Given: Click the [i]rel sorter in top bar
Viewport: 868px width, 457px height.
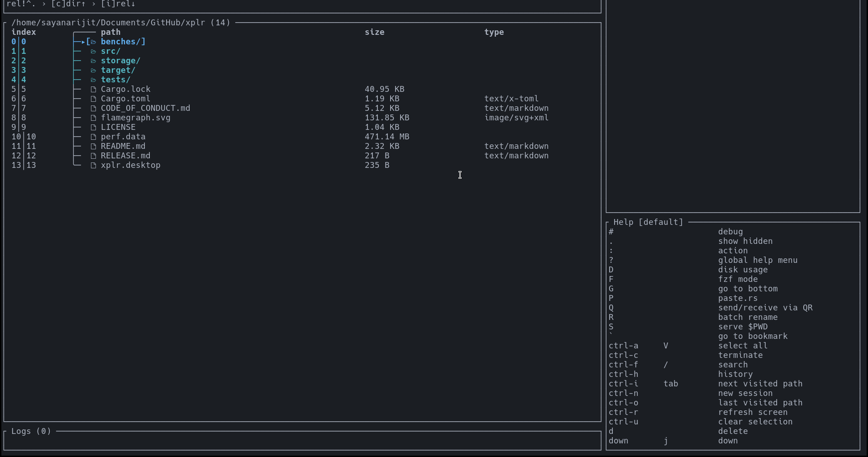Looking at the screenshot, I should click(x=118, y=4).
